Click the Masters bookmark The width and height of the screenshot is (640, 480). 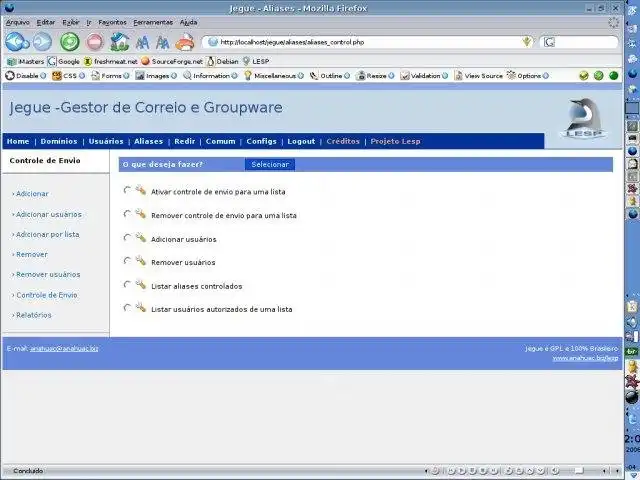point(26,62)
